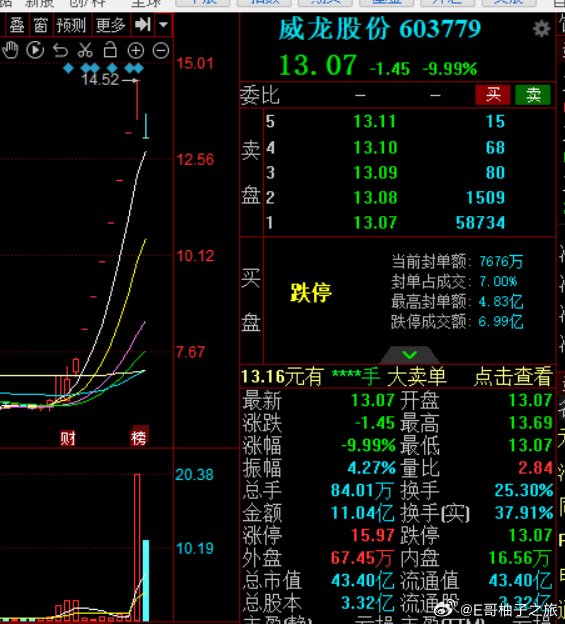Screen dimensions: 565x624
Task: Click the large current price 13.07 in header
Action: point(318,65)
